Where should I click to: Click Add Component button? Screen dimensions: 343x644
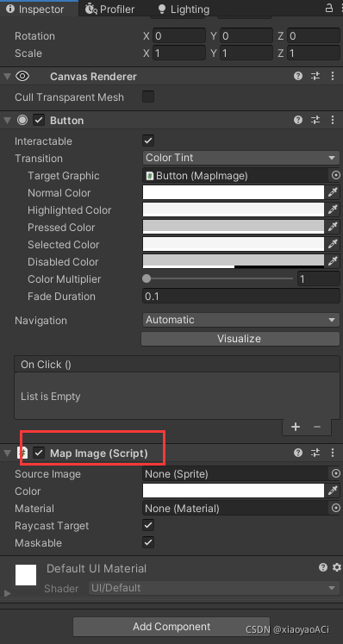click(x=171, y=627)
